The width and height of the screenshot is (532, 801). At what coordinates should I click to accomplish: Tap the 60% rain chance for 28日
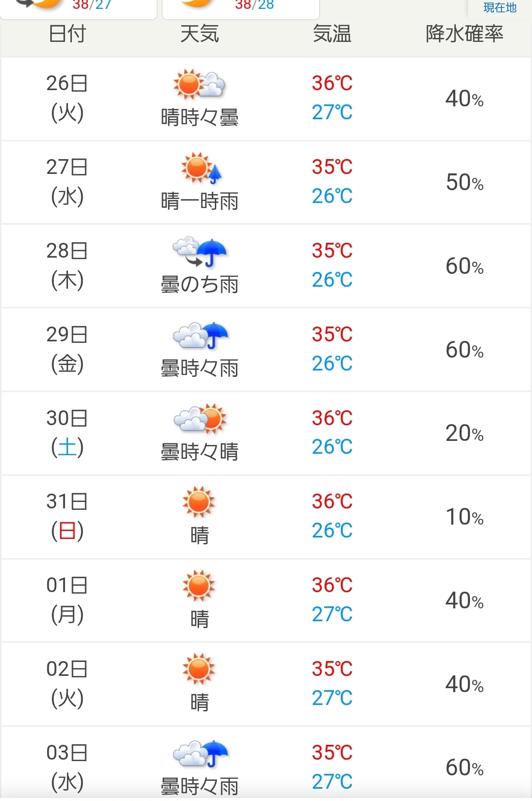[x=465, y=267]
